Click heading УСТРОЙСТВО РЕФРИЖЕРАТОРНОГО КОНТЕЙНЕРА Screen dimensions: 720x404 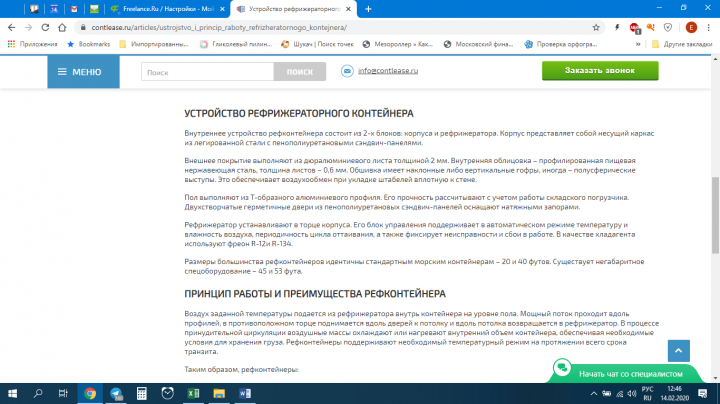point(299,113)
